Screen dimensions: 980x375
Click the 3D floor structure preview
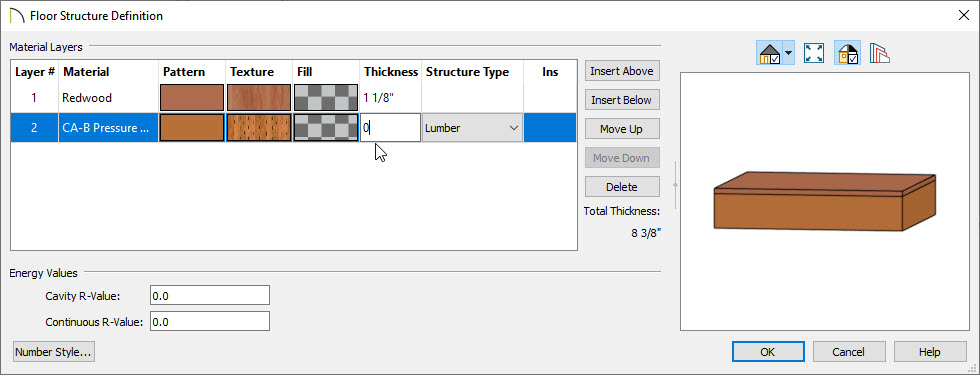(x=824, y=202)
